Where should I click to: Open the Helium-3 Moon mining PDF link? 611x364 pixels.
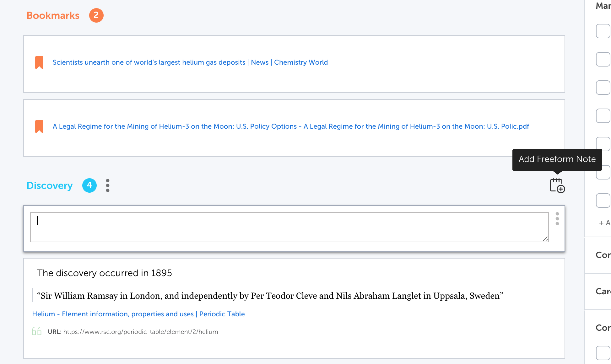[290, 126]
